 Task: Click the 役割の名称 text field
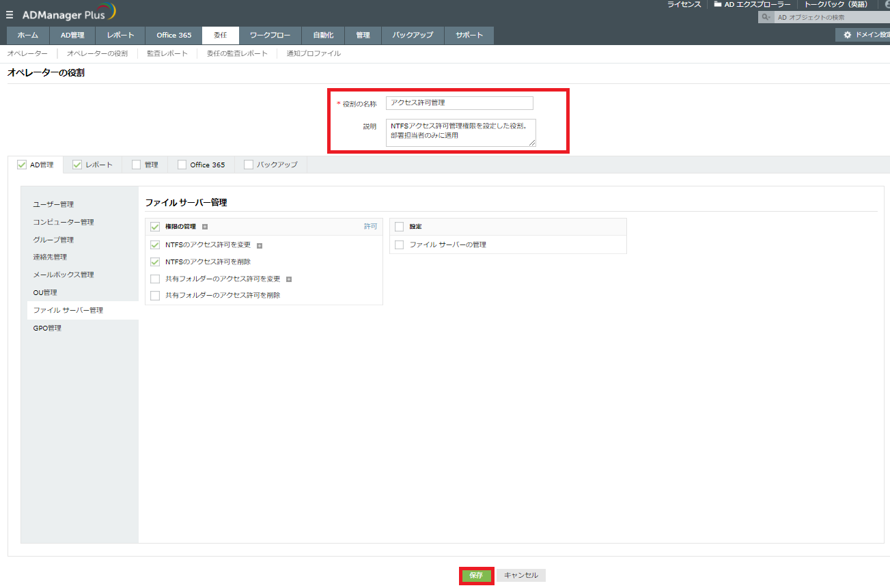[460, 103]
